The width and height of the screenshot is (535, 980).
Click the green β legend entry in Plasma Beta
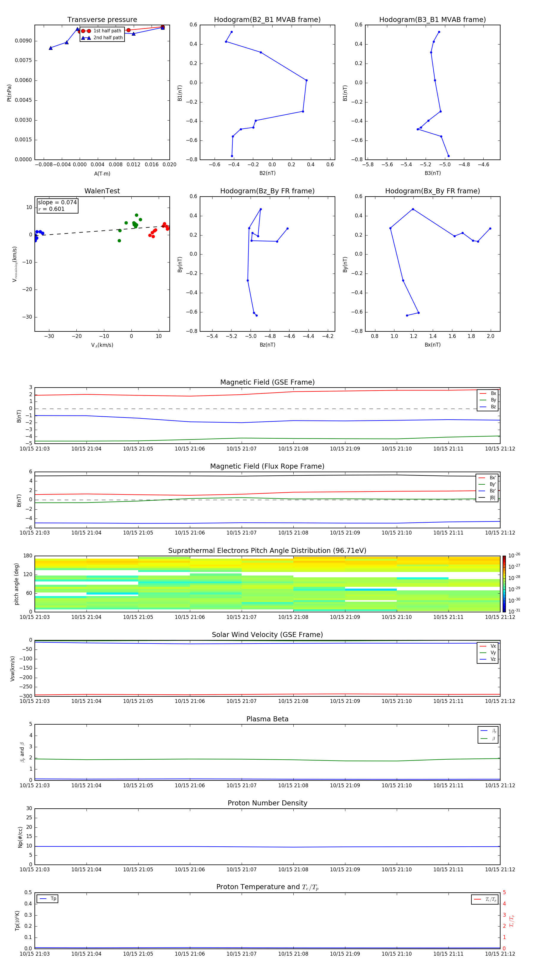tap(488, 739)
